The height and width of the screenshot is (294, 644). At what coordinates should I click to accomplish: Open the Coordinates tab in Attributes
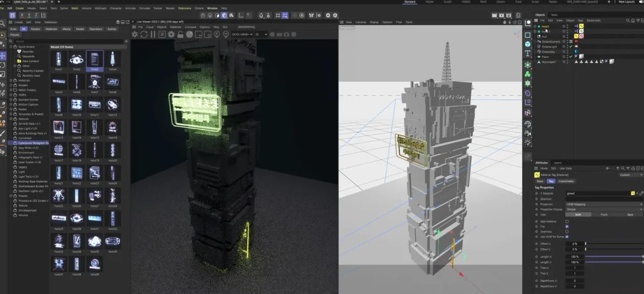coord(567,182)
